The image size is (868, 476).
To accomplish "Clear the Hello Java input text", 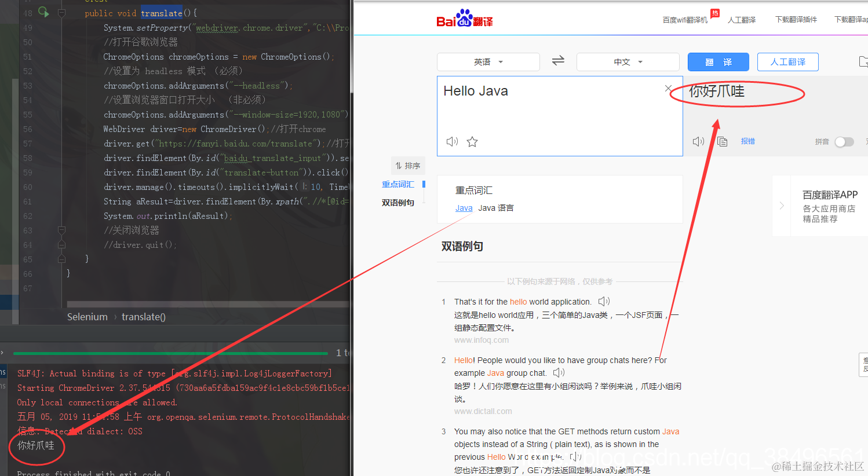I will pos(668,89).
